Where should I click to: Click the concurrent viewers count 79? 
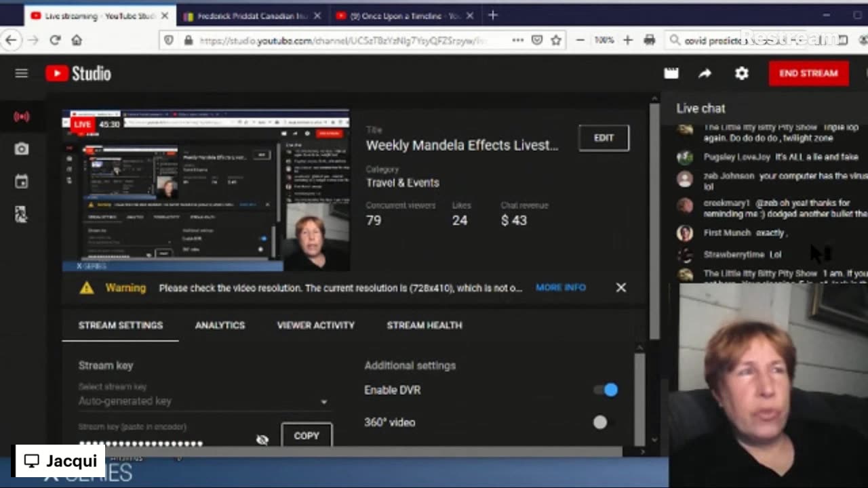click(x=374, y=220)
